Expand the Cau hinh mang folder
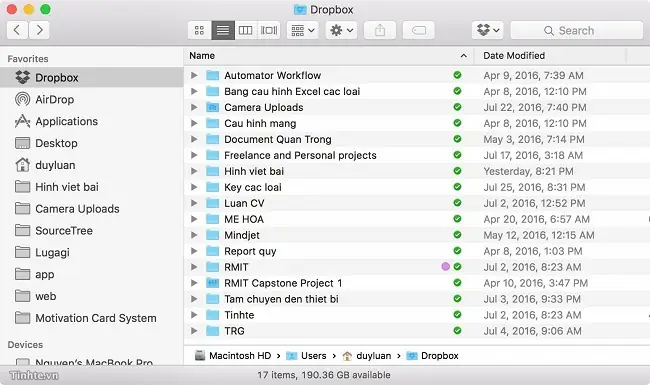Screen dimensions: 650x385 click(194, 123)
